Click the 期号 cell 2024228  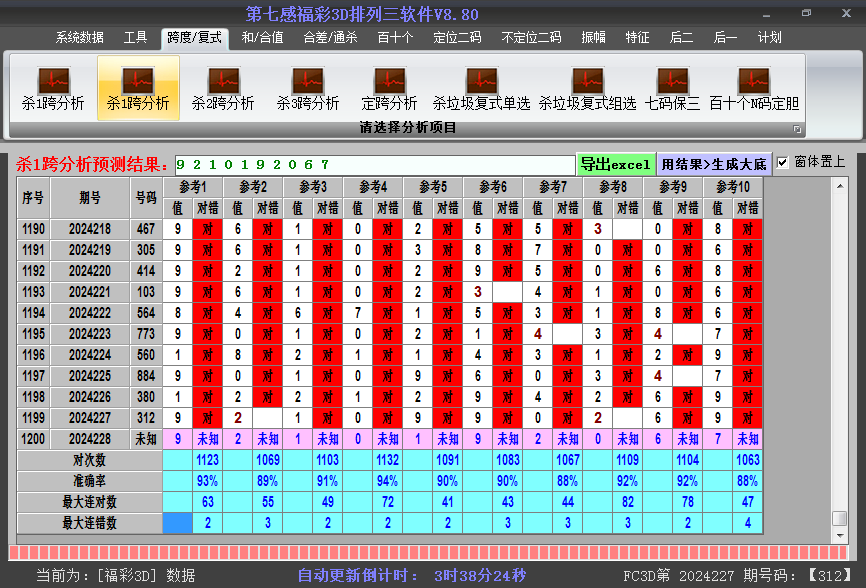pos(89,439)
